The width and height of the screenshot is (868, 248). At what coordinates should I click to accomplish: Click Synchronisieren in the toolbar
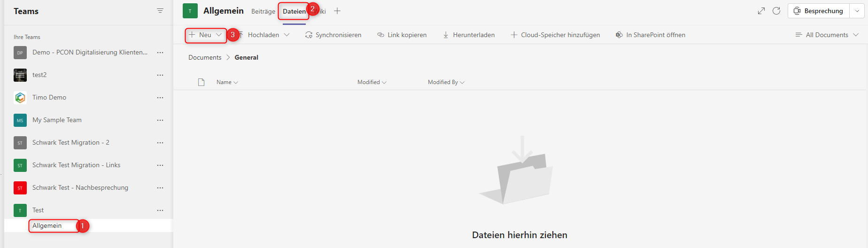333,35
